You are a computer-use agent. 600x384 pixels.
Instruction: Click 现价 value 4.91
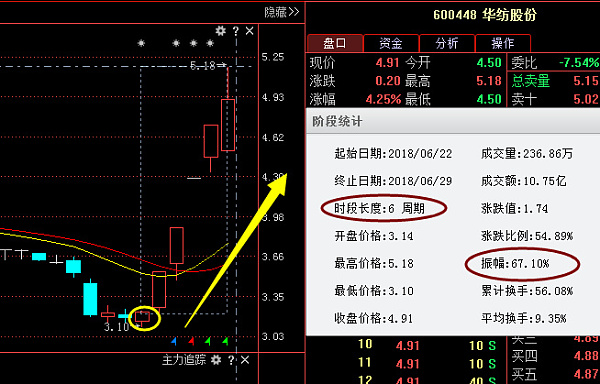point(388,62)
